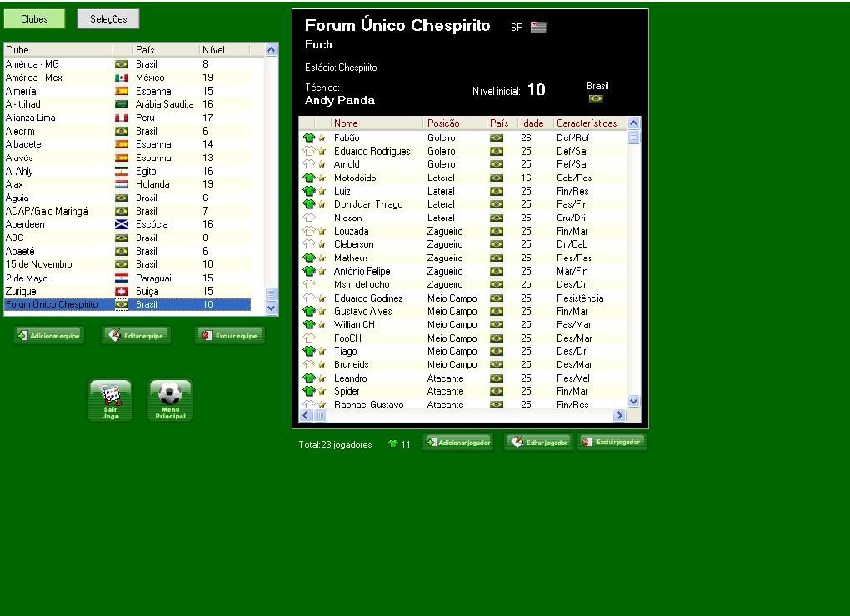850x616 pixels.
Task: Toggle the star icon next to Spider
Action: (322, 392)
